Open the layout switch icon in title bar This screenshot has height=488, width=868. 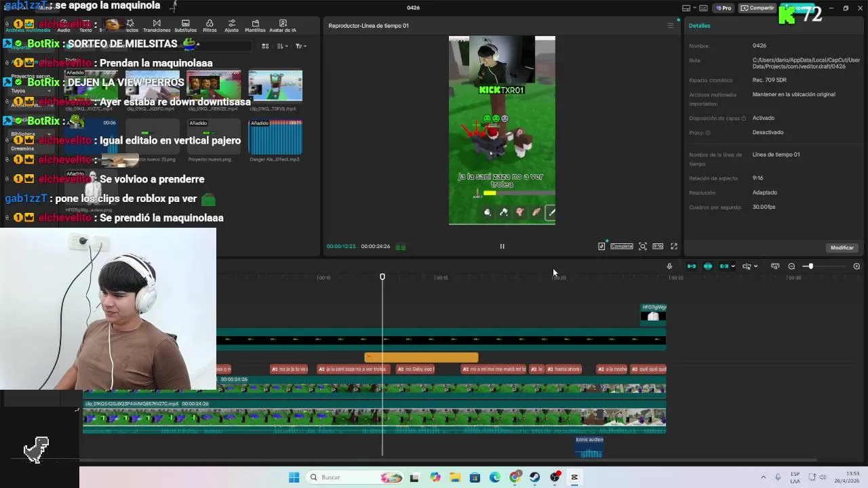pos(686,8)
